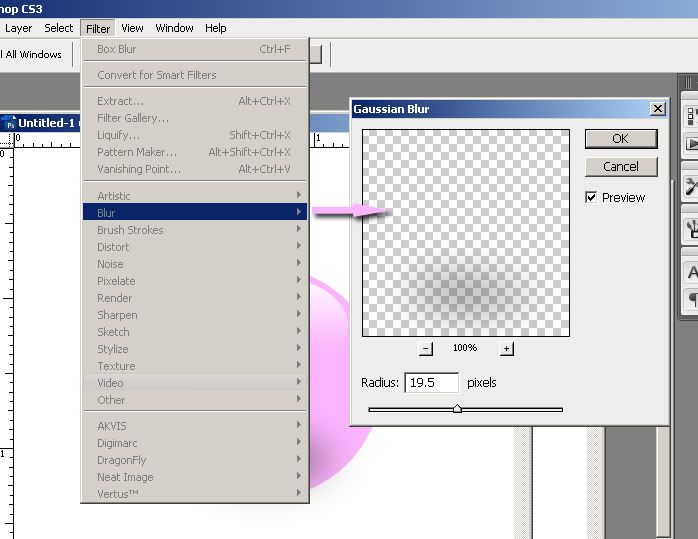Open the Stylize submenu entry

pyautogui.click(x=195, y=349)
